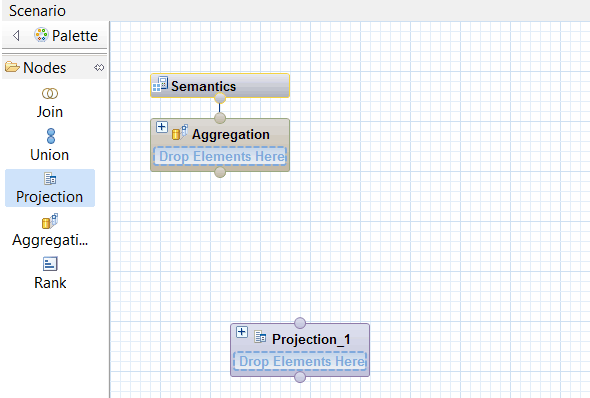Expand the Projection_1 node with plus box
This screenshot has height=398, width=590.
242,332
